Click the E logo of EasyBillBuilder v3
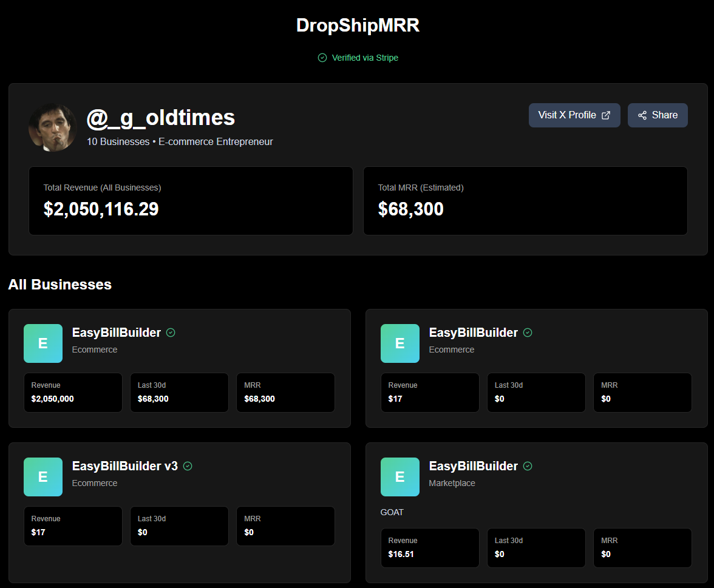This screenshot has width=714, height=588. click(x=42, y=476)
